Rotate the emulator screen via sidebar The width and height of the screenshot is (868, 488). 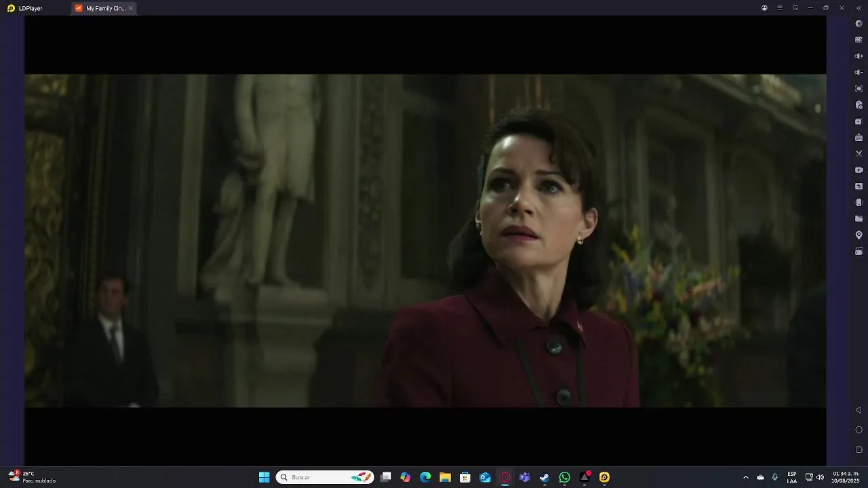point(859,203)
